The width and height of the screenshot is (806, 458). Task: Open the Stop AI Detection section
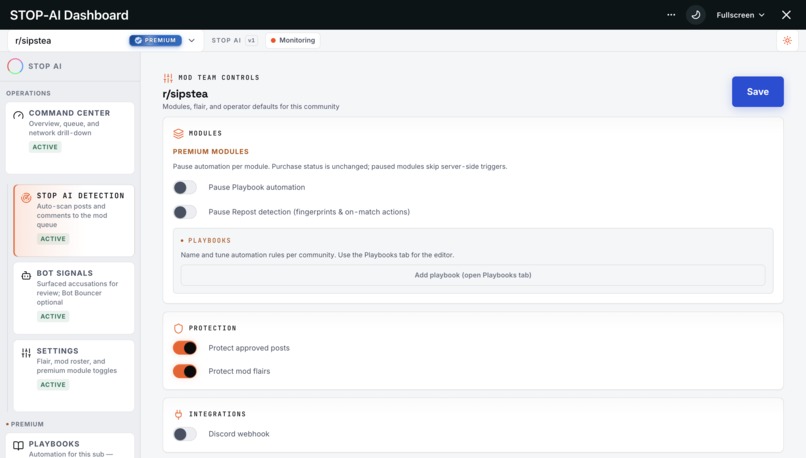[74, 221]
